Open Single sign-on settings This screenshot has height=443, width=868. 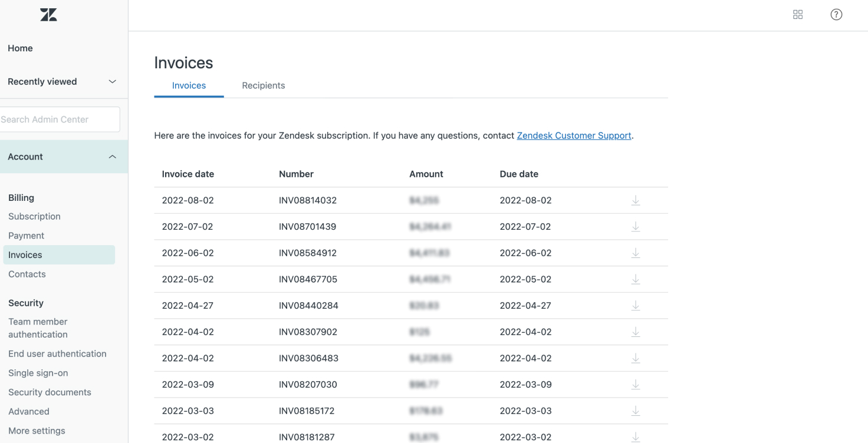38,373
